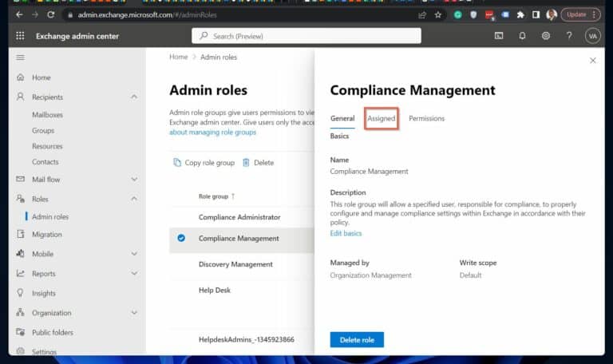613x364 pixels.
Task: Open Groups in the sidebar
Action: point(43,131)
